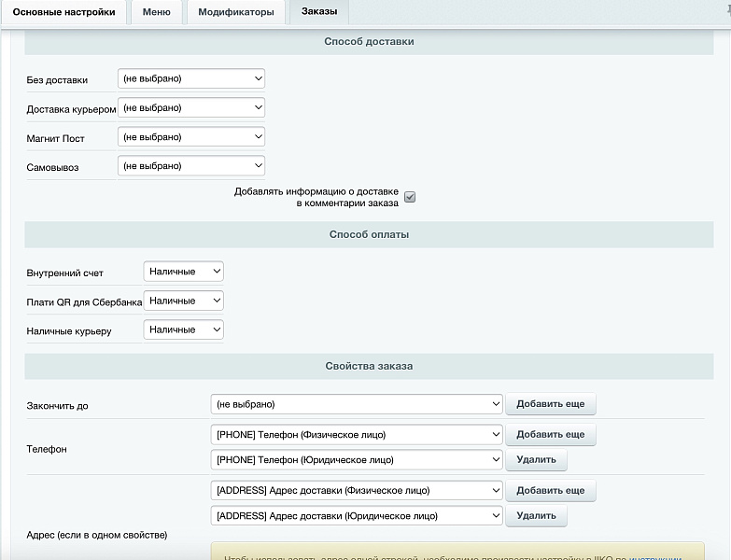Open phone dropdown for 'Физическое лицо'
Image resolution: width=731 pixels, height=560 pixels.
357,435
